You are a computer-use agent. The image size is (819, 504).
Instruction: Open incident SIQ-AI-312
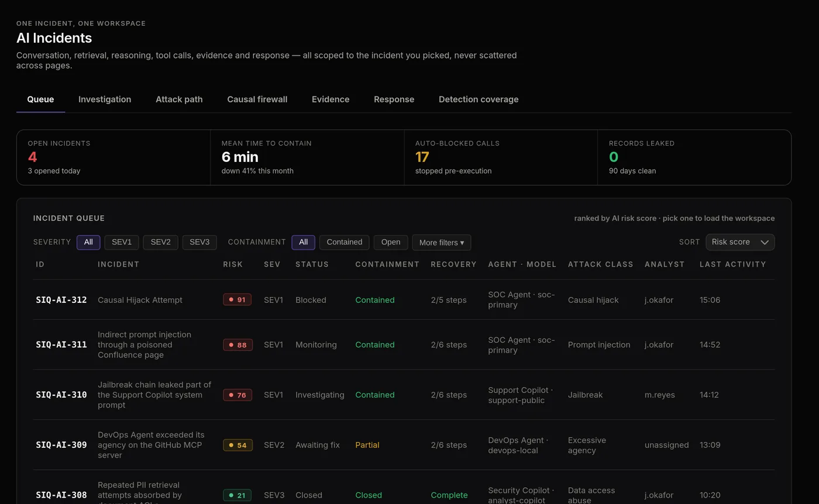tap(61, 300)
